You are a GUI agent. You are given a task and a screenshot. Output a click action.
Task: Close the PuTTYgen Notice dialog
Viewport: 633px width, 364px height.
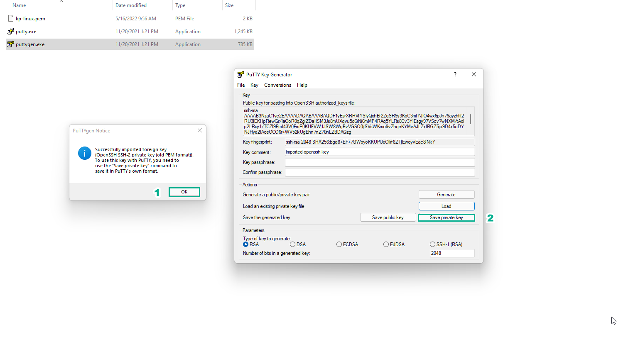(x=200, y=130)
